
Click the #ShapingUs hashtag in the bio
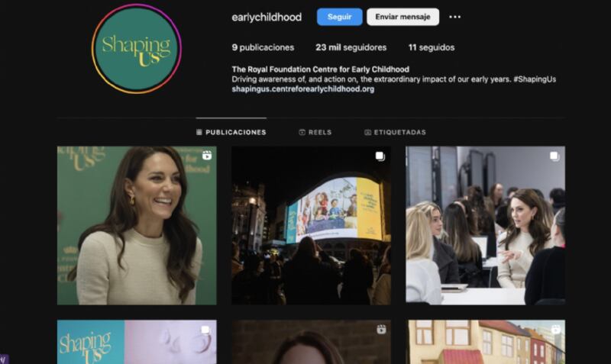(x=535, y=79)
